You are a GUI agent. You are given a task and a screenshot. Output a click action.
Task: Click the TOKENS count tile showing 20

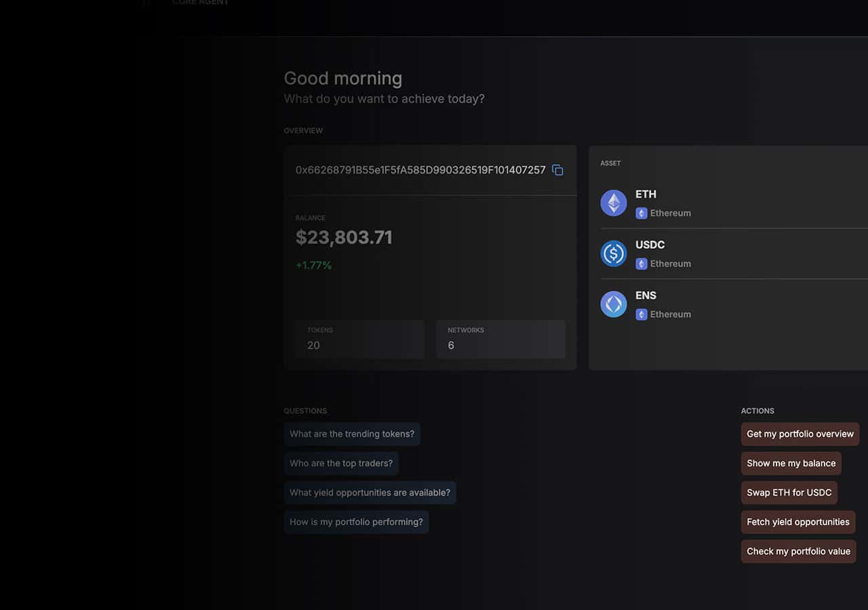(359, 339)
